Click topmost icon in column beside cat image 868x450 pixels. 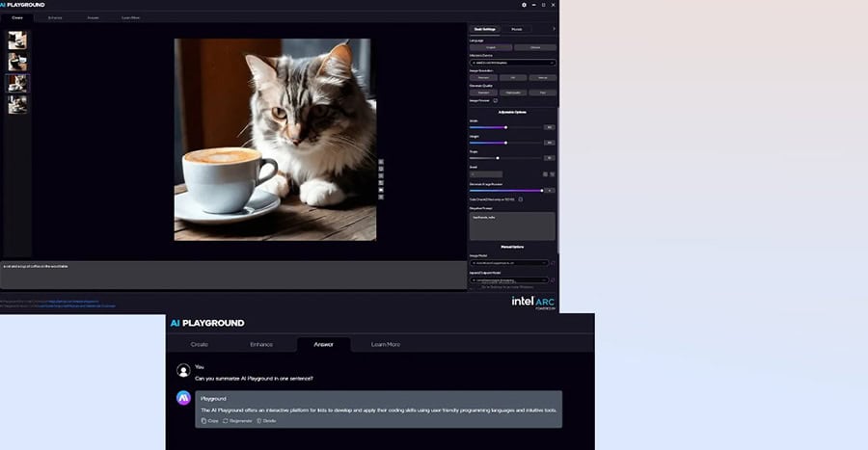tap(381, 162)
